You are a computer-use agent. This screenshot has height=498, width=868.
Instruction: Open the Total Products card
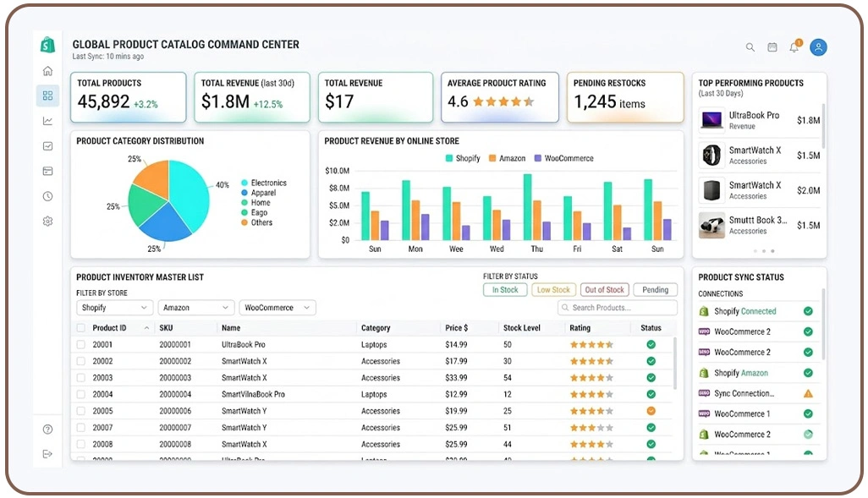(x=129, y=97)
